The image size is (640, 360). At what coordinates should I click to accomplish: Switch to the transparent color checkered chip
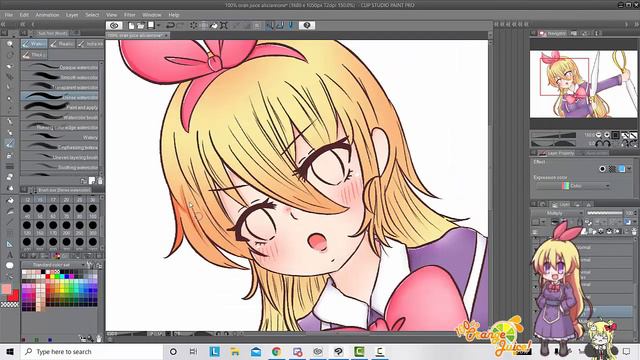pos(9,304)
